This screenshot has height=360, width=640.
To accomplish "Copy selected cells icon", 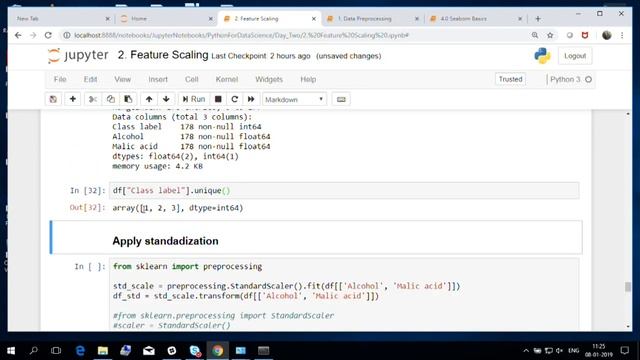I will 110,99.
